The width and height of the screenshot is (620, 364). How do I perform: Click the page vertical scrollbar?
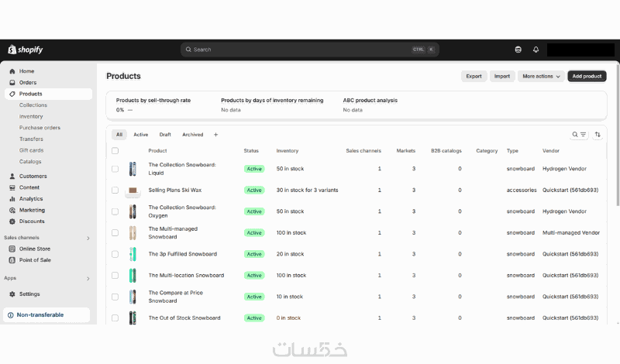click(x=618, y=135)
